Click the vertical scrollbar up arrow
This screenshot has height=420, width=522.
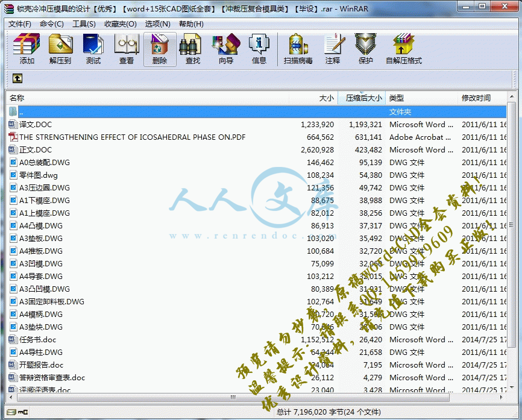pos(511,96)
